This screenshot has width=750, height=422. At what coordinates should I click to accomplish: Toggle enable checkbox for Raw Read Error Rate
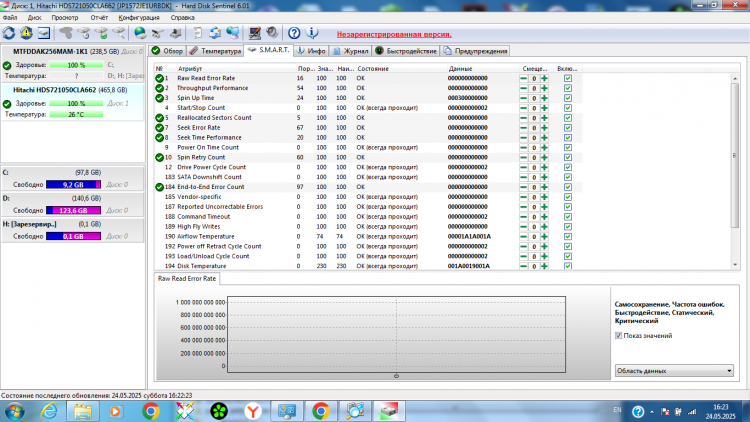pos(568,78)
